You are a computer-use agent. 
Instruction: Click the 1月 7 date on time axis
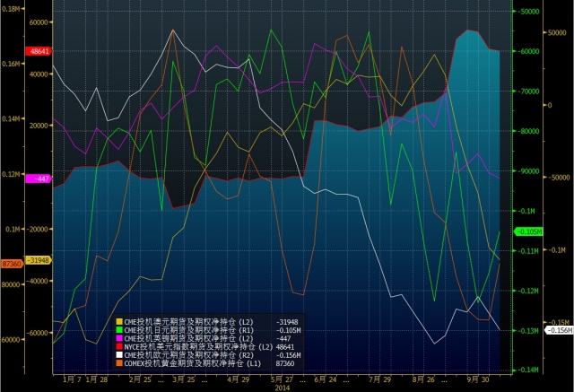click(x=71, y=379)
